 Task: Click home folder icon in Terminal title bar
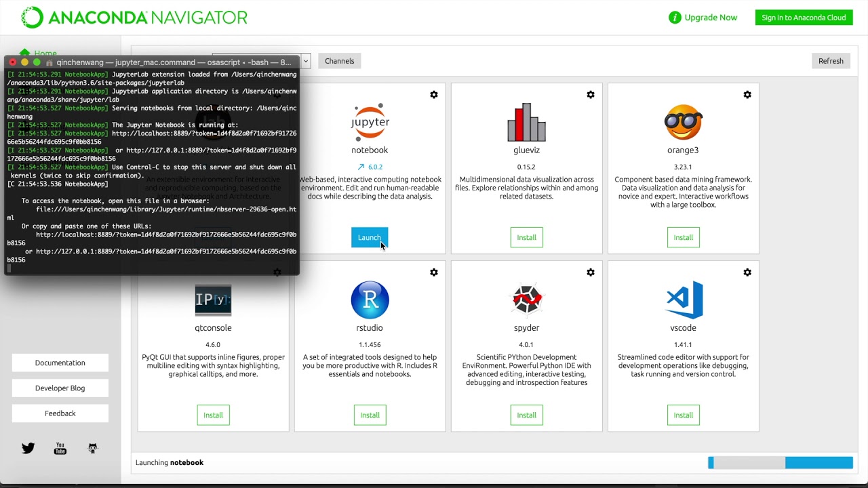pyautogui.click(x=49, y=62)
